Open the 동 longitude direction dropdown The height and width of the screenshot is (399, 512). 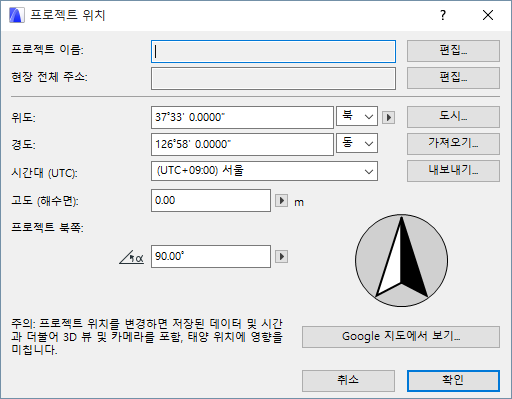357,143
